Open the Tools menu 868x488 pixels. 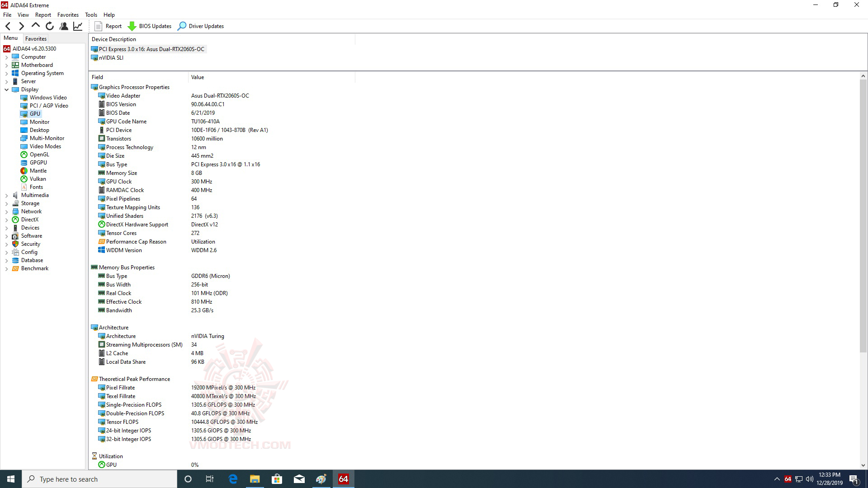point(91,14)
